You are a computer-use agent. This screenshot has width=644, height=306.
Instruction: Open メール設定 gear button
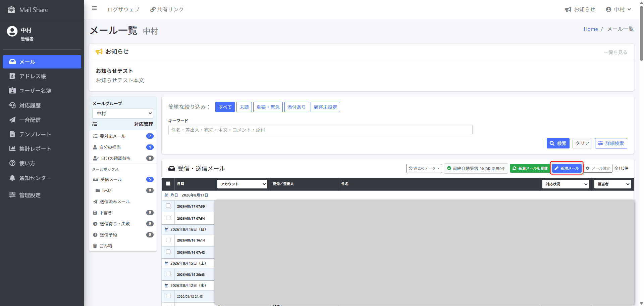(598, 168)
